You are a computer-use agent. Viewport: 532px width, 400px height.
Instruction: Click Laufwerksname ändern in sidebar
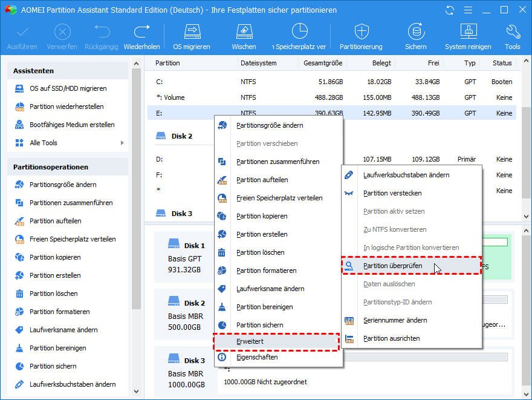(63, 330)
